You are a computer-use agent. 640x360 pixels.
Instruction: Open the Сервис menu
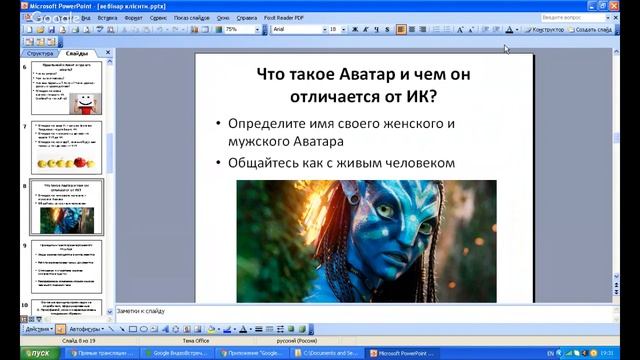click(x=158, y=18)
